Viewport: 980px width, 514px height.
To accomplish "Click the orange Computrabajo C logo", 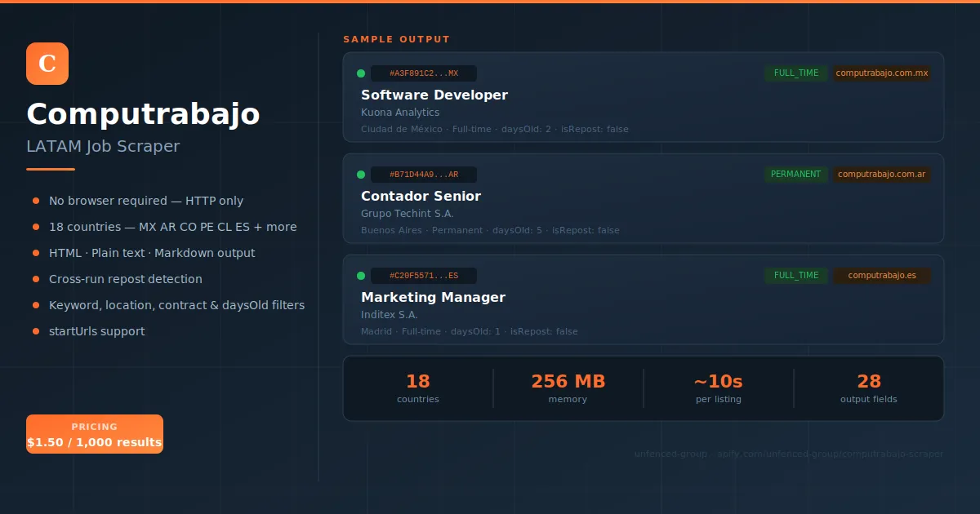I will (47, 64).
